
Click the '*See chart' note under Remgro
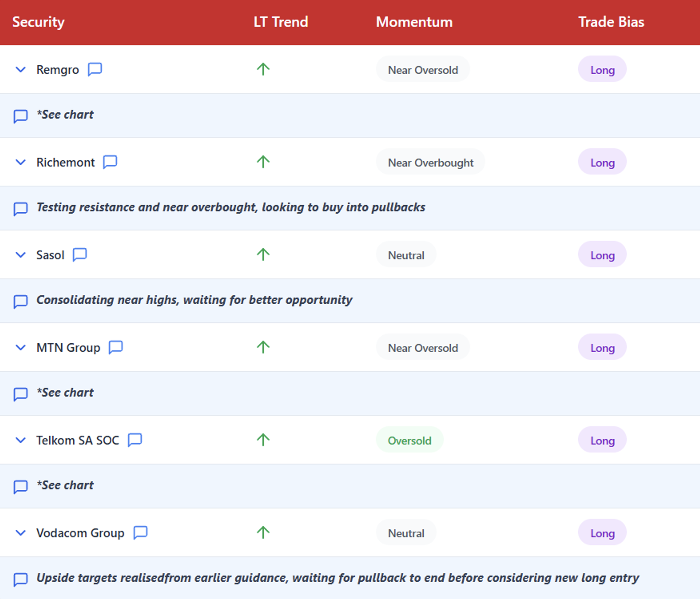(x=65, y=115)
